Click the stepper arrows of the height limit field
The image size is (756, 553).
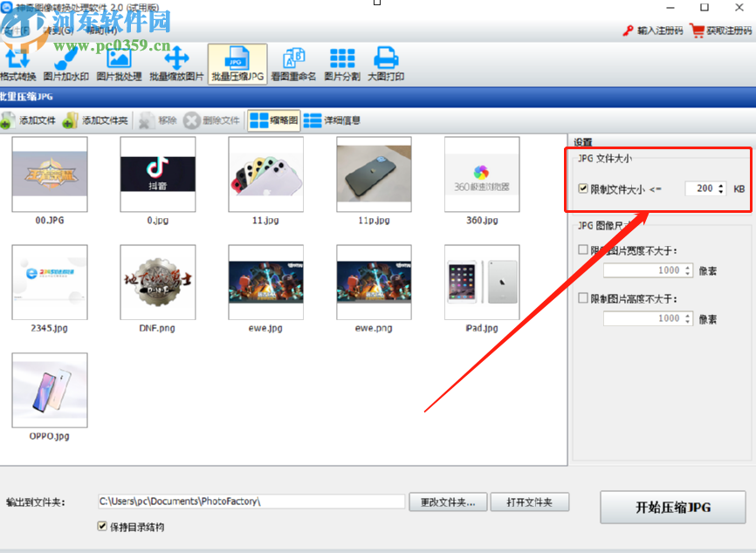tap(688, 318)
